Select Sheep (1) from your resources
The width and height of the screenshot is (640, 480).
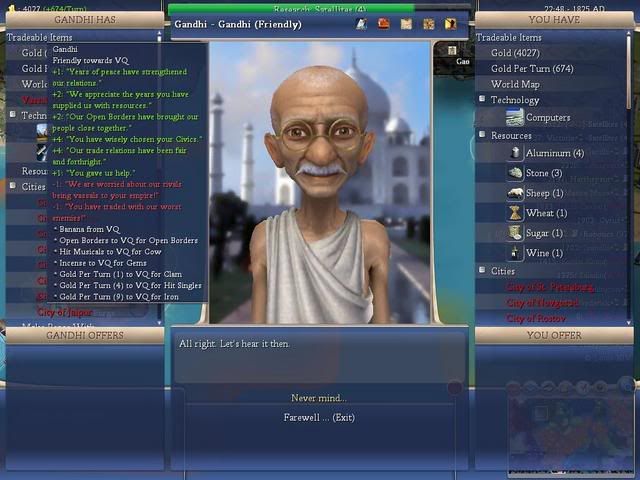[544, 193]
